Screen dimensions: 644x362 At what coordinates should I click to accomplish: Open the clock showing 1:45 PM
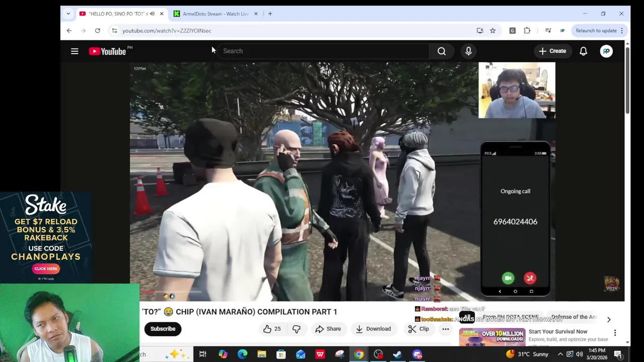(597, 354)
